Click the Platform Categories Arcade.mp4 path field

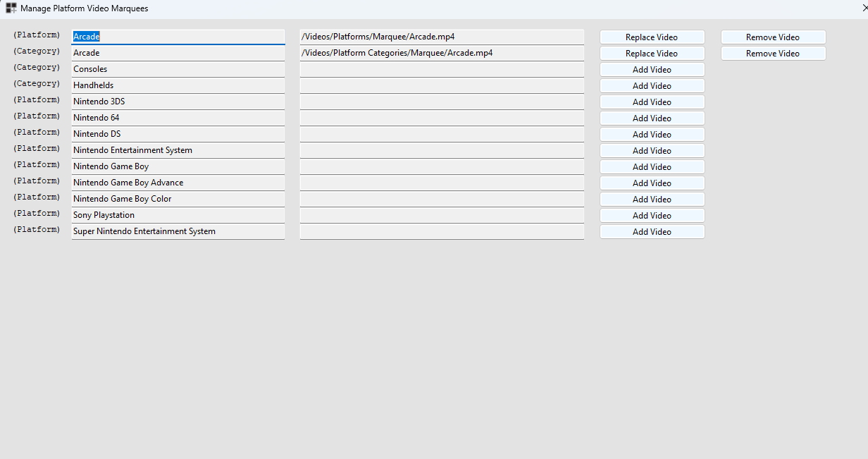click(x=441, y=53)
